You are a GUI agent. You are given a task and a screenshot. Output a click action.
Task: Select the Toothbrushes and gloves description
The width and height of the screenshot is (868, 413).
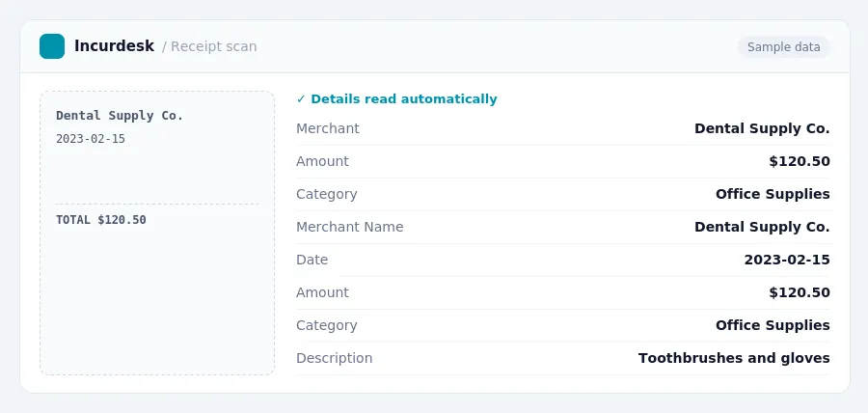(x=734, y=358)
